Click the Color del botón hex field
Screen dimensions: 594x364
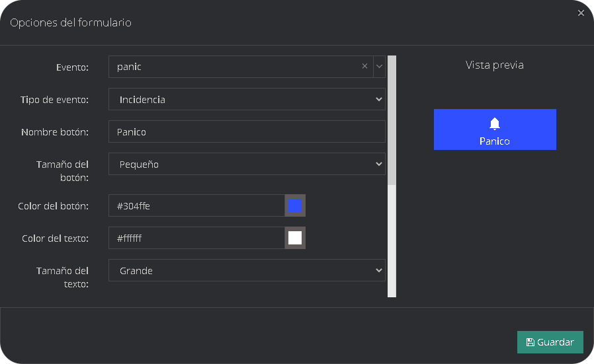click(196, 206)
